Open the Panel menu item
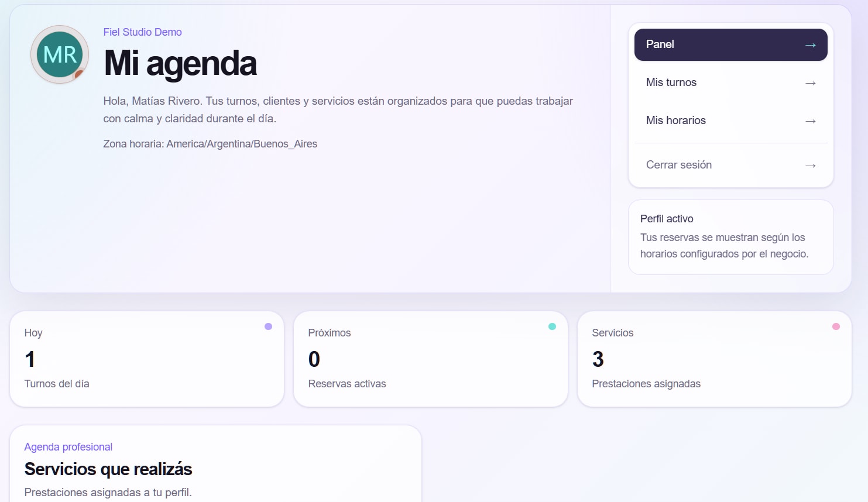This screenshot has width=868, height=502. [730, 44]
